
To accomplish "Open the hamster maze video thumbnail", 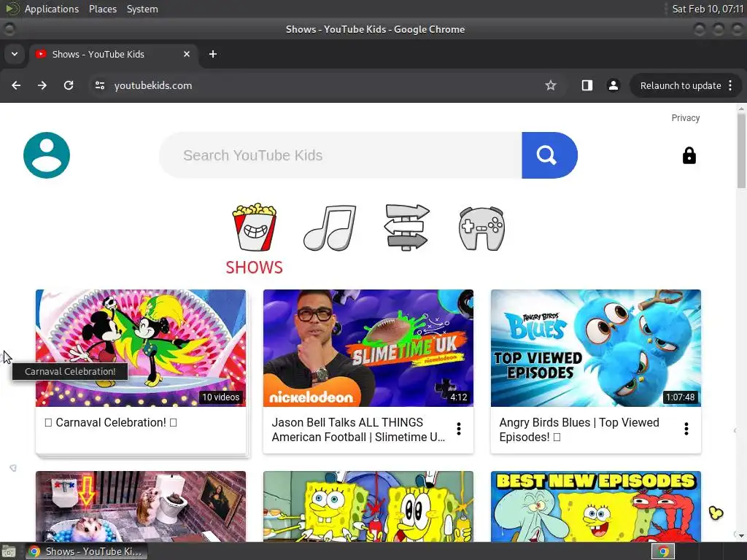I will (x=141, y=507).
